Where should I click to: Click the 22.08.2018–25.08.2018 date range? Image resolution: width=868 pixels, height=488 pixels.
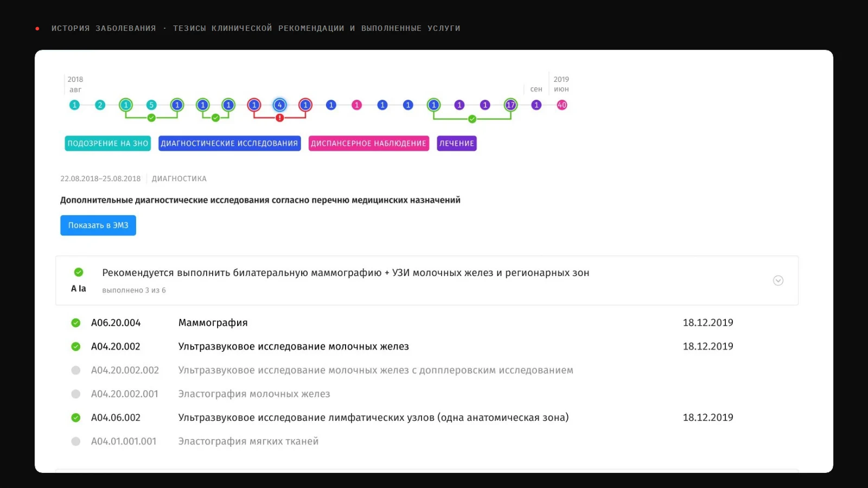tap(100, 179)
